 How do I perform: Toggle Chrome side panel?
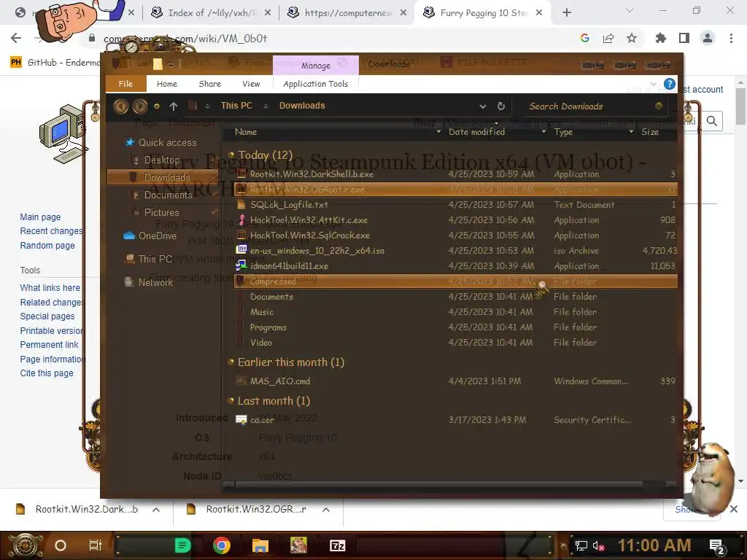point(684,38)
